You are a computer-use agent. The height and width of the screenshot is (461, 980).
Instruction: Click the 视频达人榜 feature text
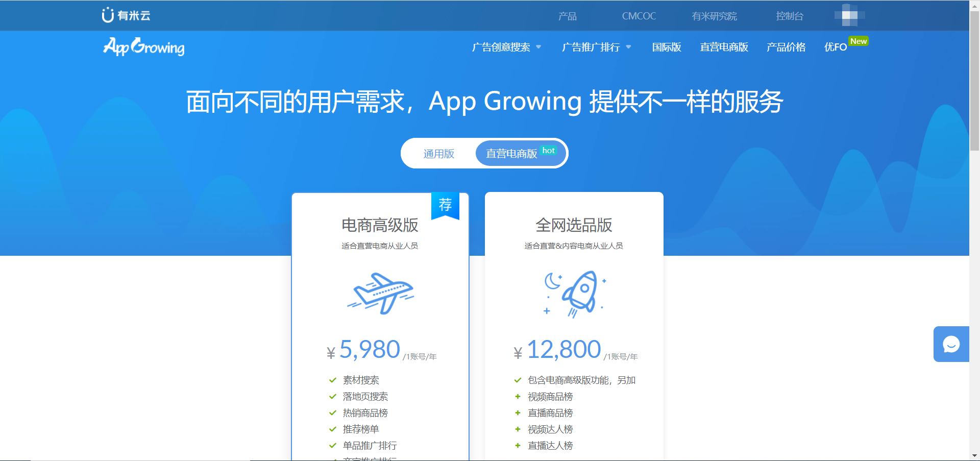[x=550, y=429]
